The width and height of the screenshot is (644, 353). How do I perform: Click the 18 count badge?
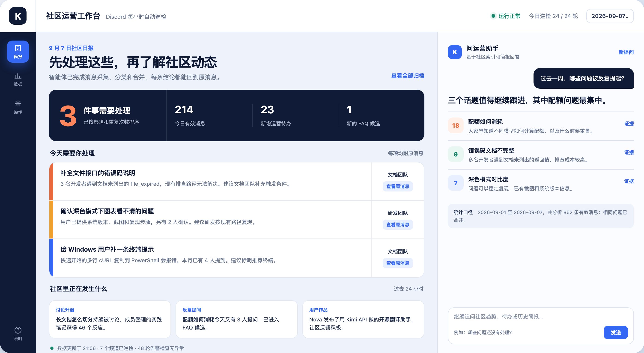[x=456, y=125]
